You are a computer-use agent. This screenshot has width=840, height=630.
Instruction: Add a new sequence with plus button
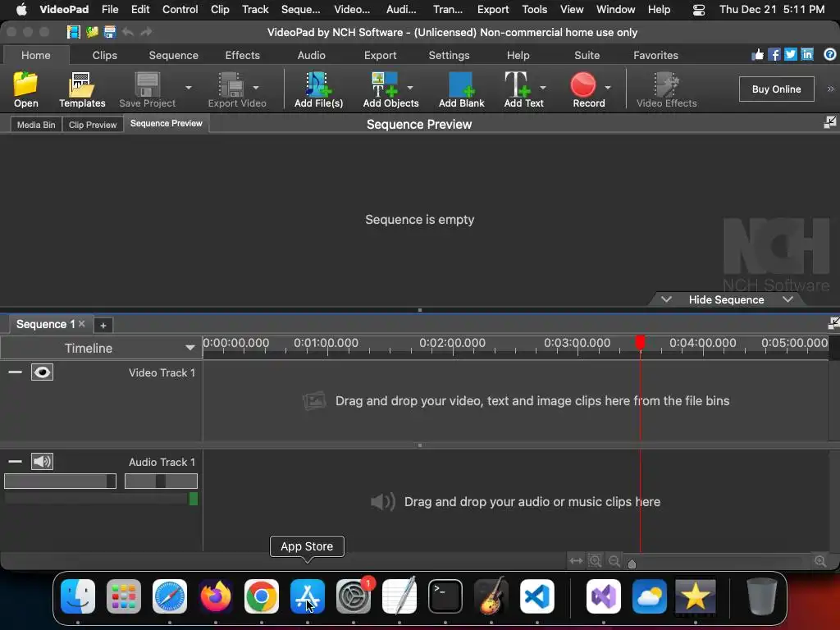(103, 325)
